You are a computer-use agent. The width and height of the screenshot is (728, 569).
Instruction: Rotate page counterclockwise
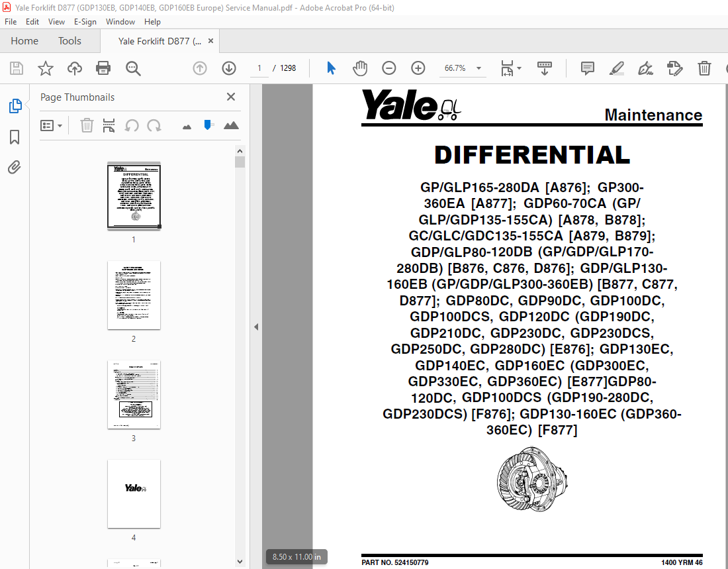point(132,125)
